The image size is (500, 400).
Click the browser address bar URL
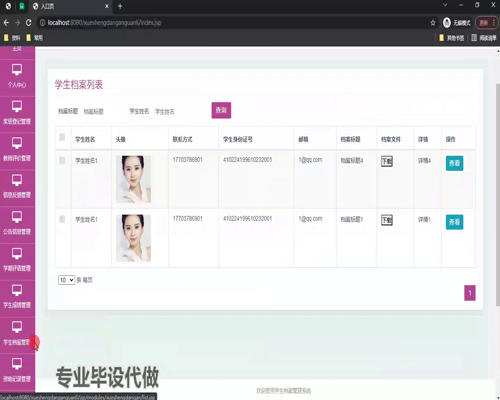coord(104,23)
